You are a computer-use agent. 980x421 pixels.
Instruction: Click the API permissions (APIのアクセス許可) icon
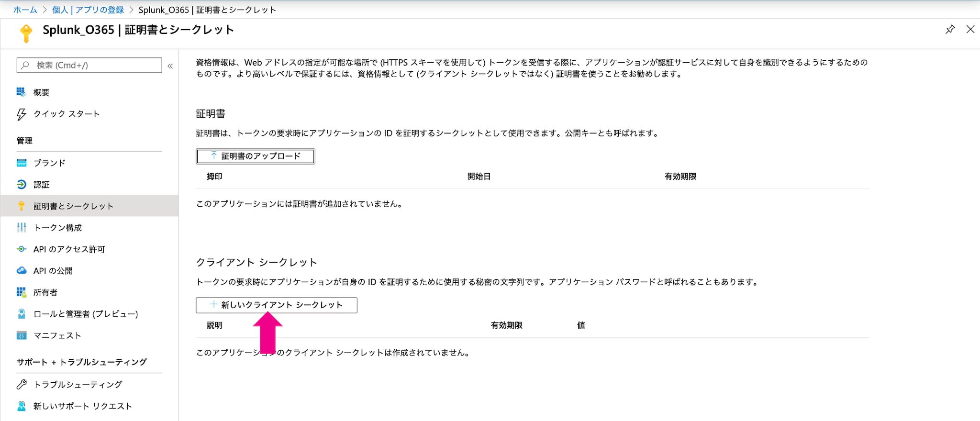click(x=22, y=249)
